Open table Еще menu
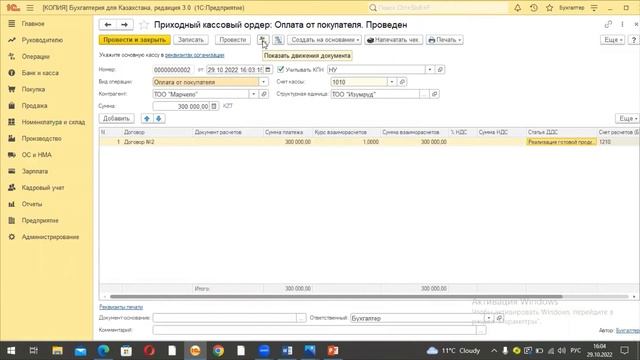Image resolution: width=640 pixels, height=360 pixels. point(627,118)
